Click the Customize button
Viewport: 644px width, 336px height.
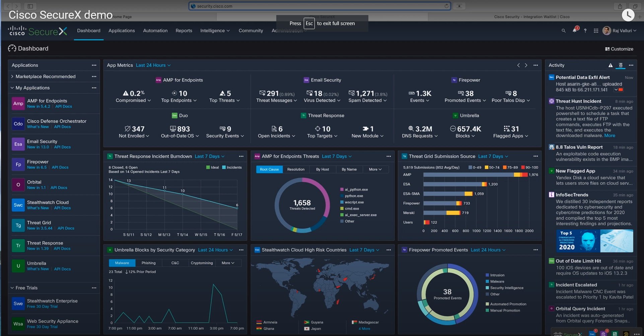pos(619,49)
